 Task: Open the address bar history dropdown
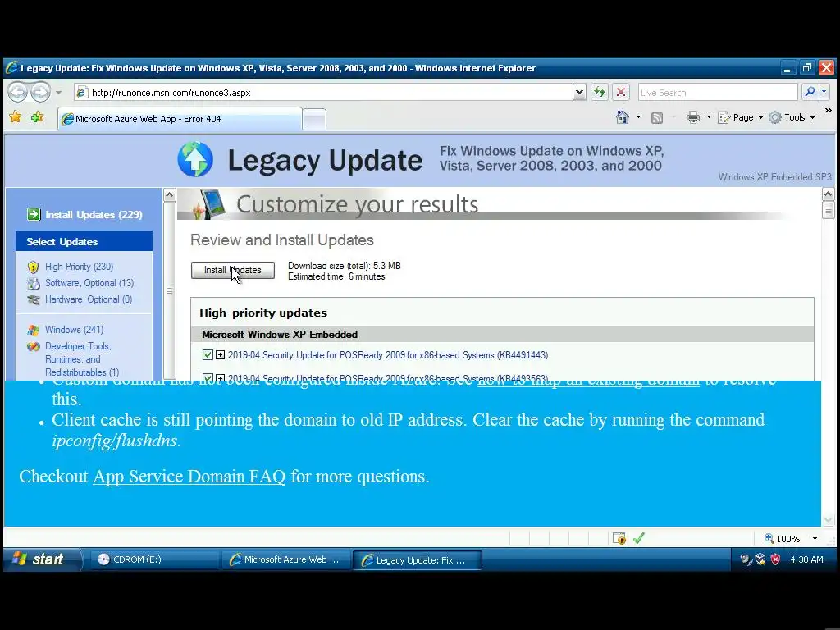[x=579, y=92]
